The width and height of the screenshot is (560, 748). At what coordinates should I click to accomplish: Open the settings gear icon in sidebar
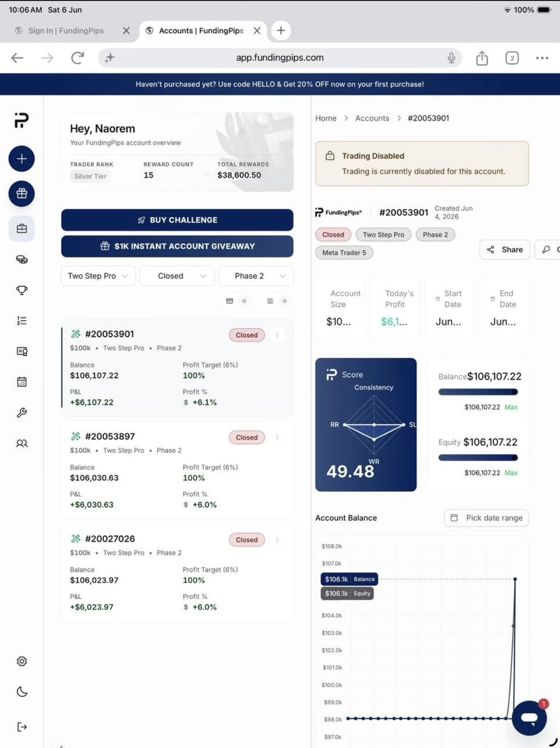tap(22, 661)
